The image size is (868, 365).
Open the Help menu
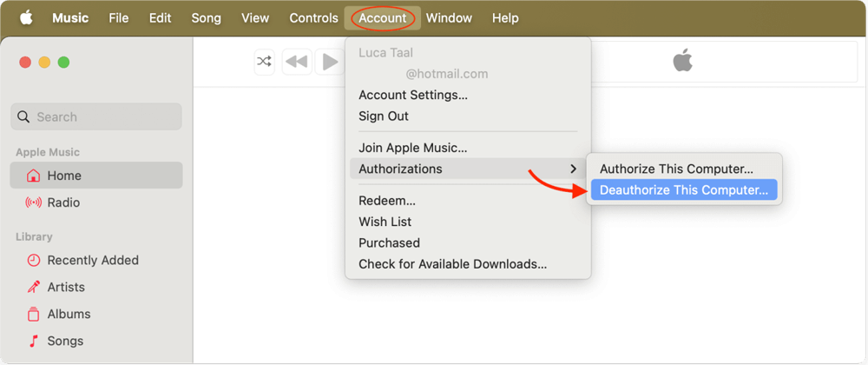(x=505, y=17)
